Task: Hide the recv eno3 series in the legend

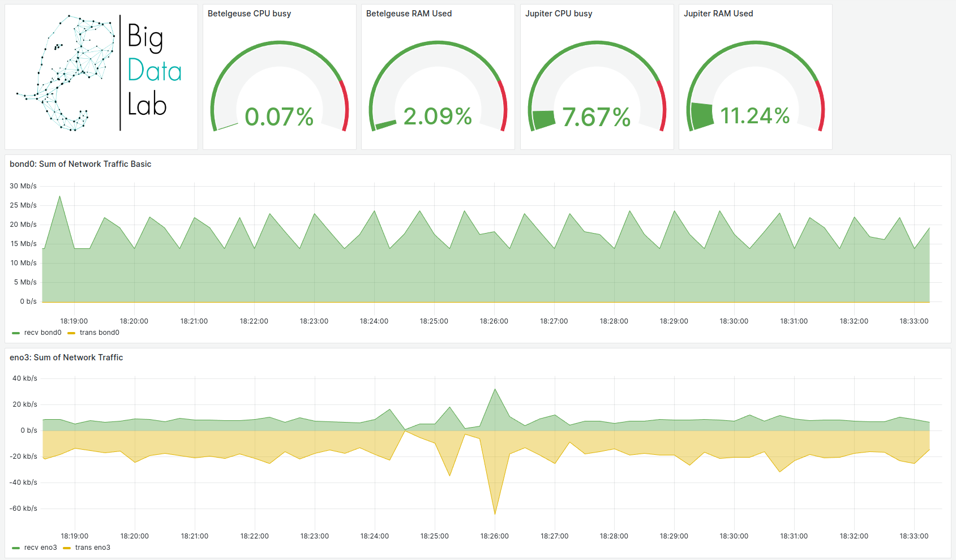Action: point(40,548)
